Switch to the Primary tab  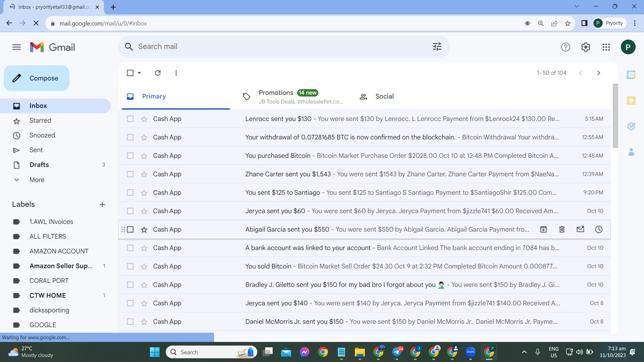(176, 97)
